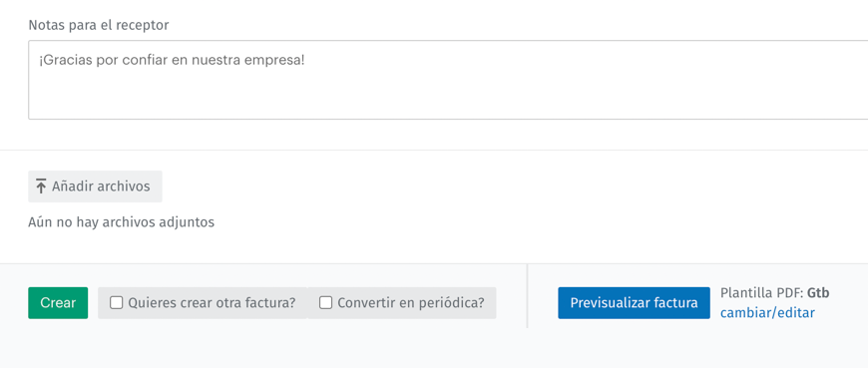Click the 'Convertir en periódica?' label text

(411, 303)
